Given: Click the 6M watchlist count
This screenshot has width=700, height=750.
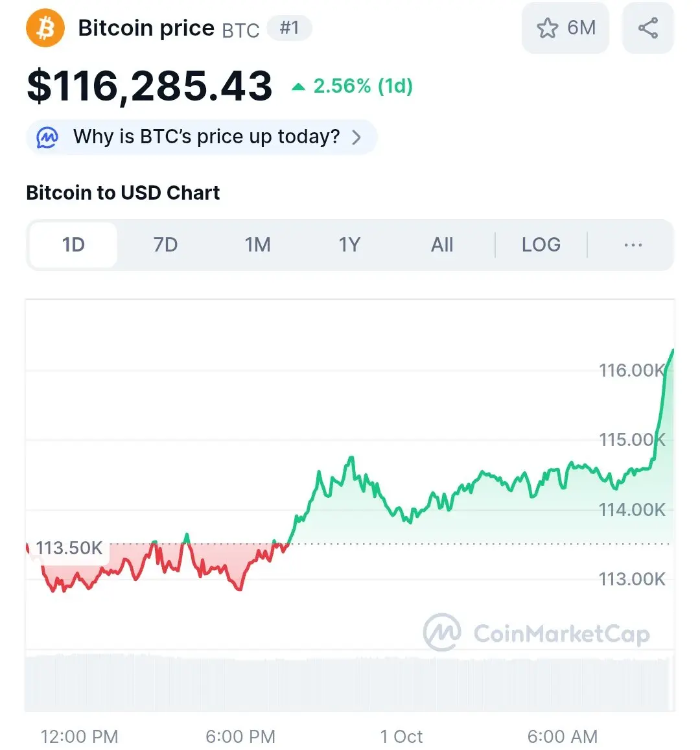Looking at the screenshot, I should (x=581, y=28).
